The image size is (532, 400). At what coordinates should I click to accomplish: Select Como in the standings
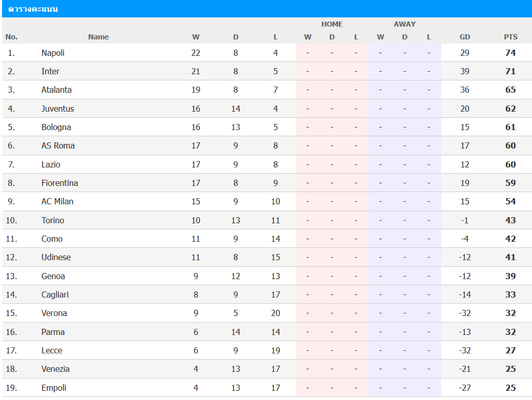point(52,239)
